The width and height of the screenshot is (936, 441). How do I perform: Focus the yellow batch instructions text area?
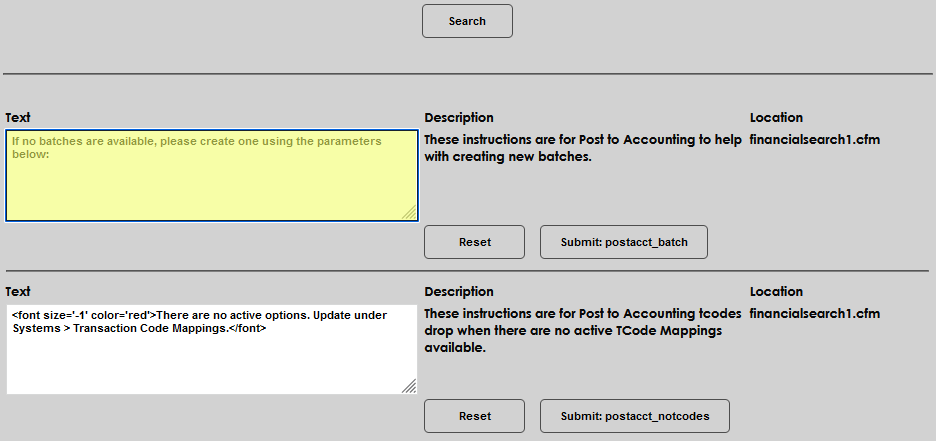tap(212, 175)
